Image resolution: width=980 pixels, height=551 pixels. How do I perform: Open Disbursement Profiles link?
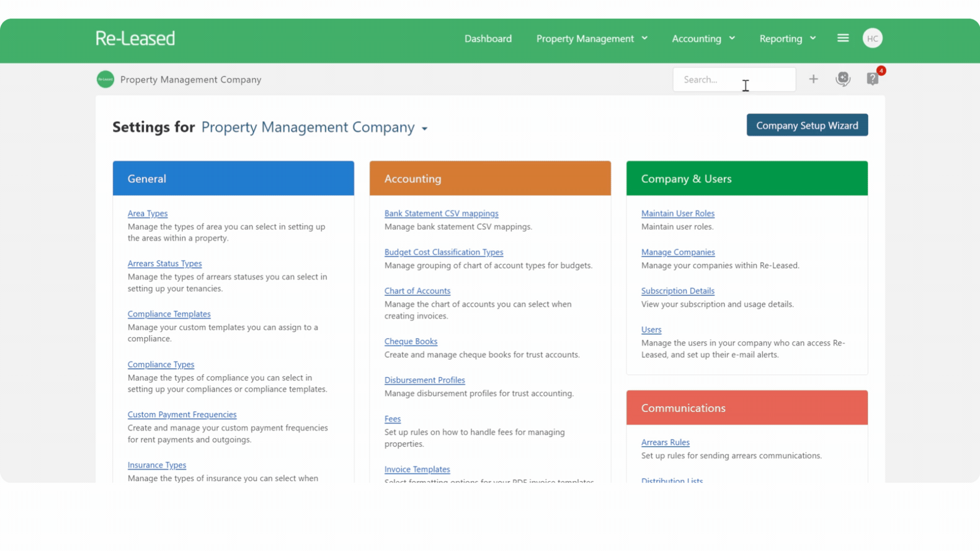[425, 380]
